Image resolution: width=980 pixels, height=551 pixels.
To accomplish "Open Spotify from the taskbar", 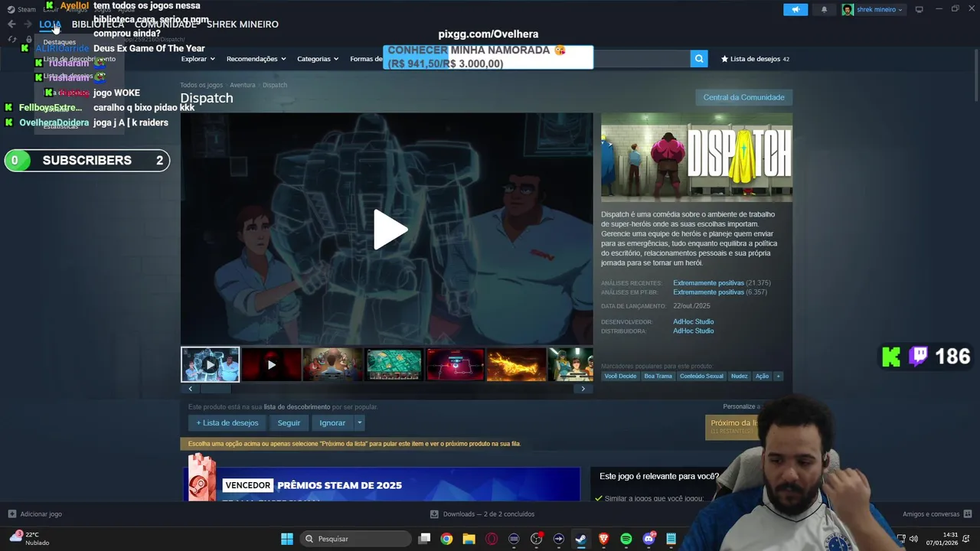I will (626, 539).
